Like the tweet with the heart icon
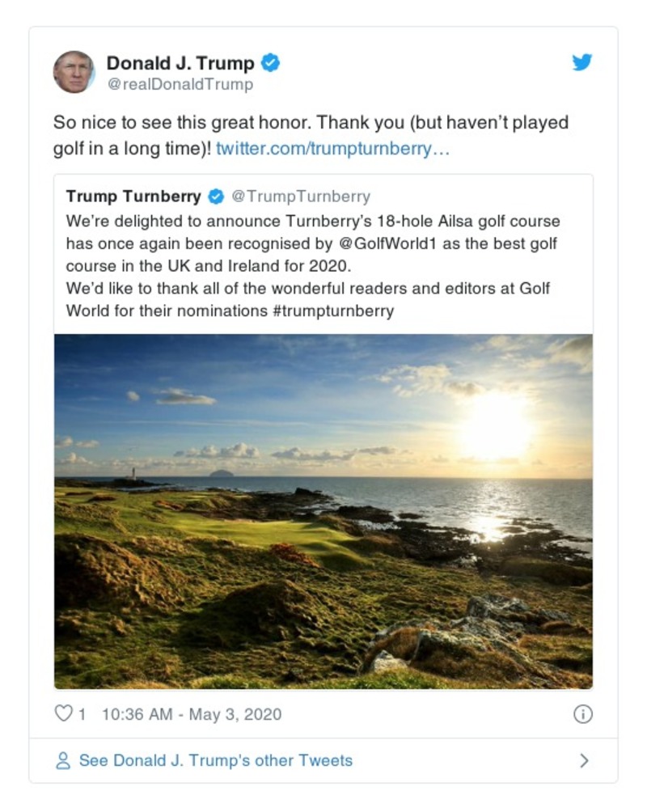 (x=63, y=714)
